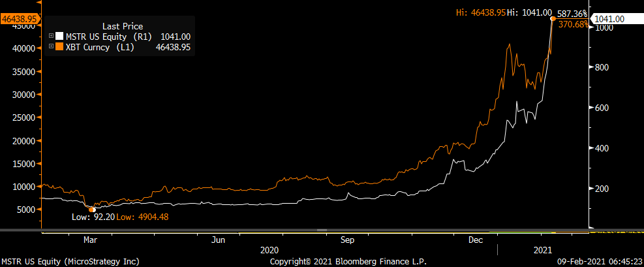Click the white MSTR color swatch
Screen dimensions: 644x267
coord(59,36)
